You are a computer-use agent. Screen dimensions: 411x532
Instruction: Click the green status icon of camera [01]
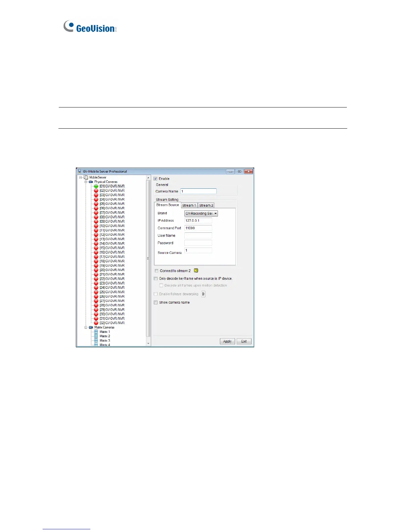(x=96, y=186)
